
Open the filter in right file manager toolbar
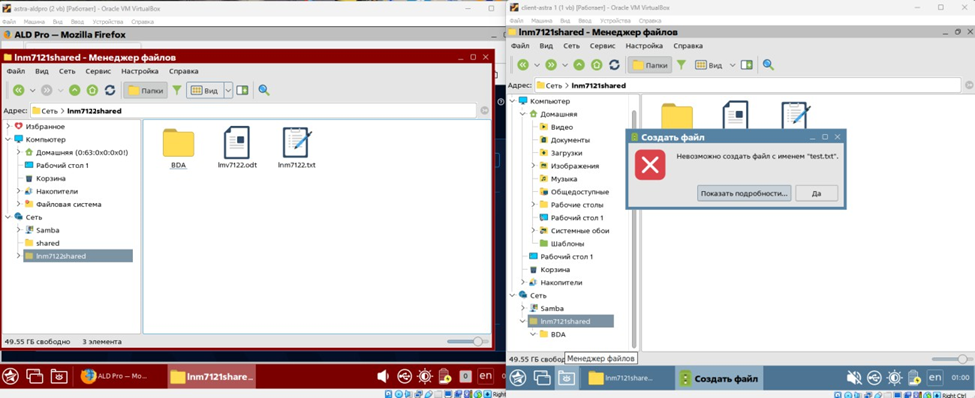pos(682,65)
